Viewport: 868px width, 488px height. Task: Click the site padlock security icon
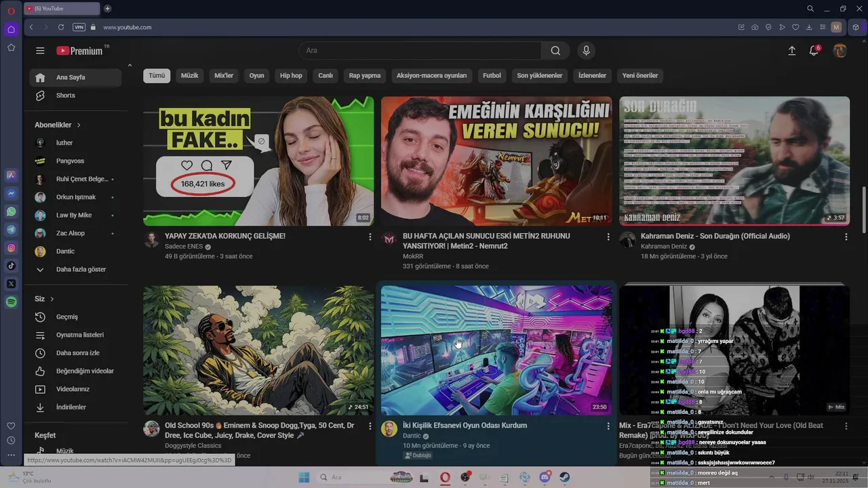point(94,27)
